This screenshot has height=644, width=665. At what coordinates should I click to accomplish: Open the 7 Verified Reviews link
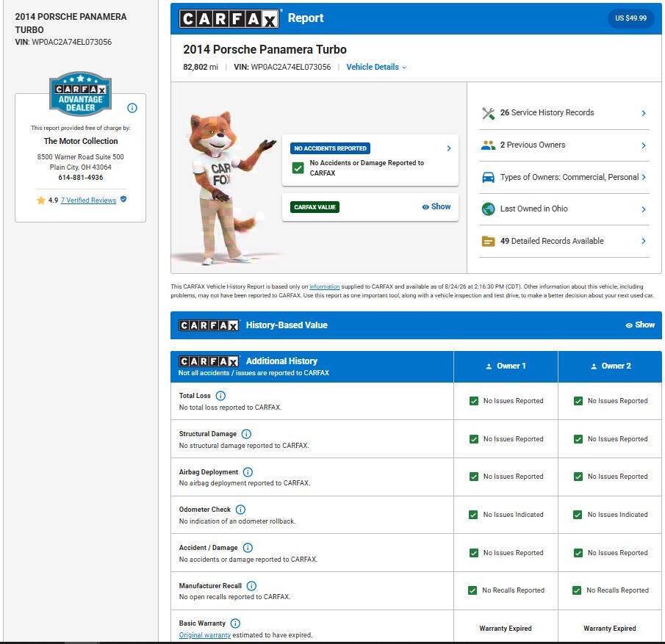point(88,200)
